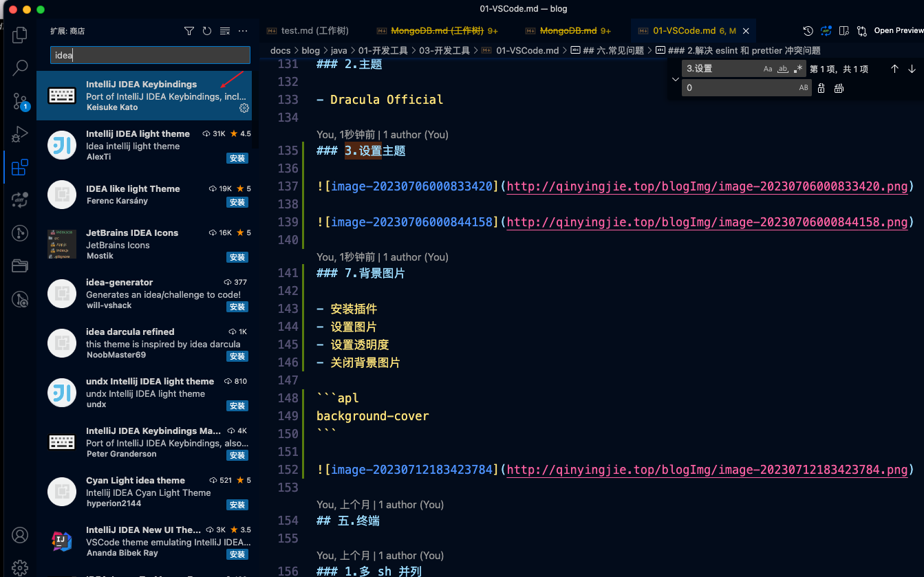The width and height of the screenshot is (924, 577).
Task: Click the '## 五.终端' heading line
Action: 348,521
